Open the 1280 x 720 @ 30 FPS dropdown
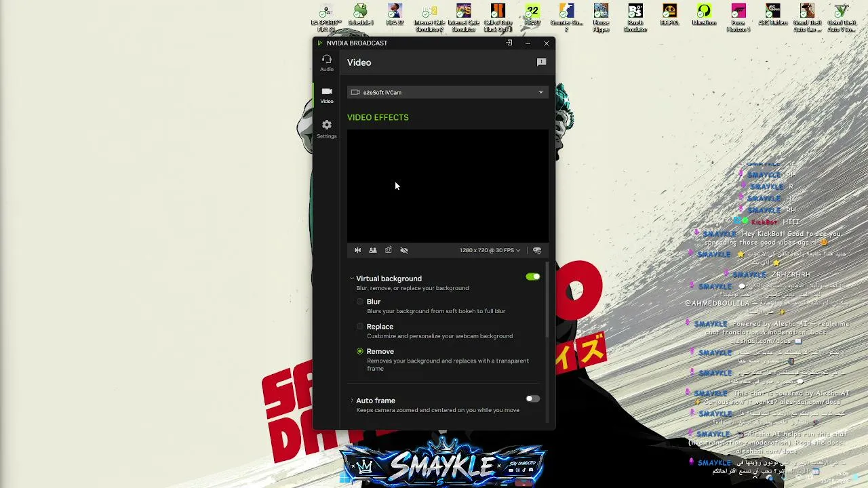868x488 pixels. click(490, 250)
